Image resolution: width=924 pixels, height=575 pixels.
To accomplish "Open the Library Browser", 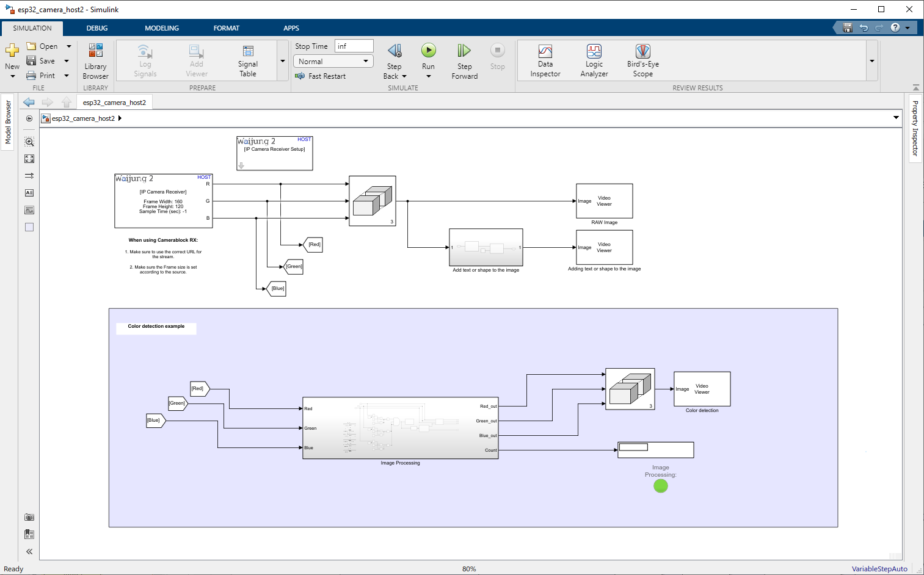I will pos(95,61).
